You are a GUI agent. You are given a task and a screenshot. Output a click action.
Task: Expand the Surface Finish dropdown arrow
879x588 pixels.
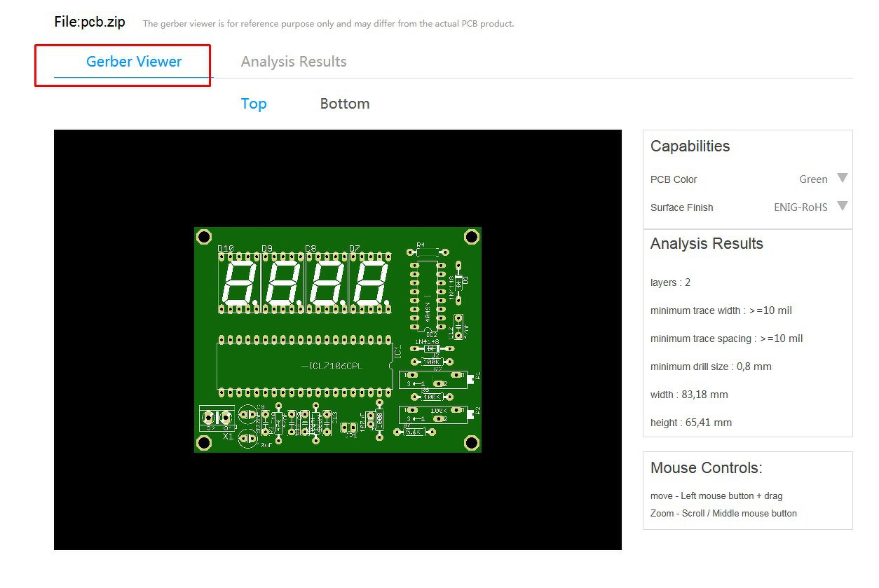tap(843, 206)
